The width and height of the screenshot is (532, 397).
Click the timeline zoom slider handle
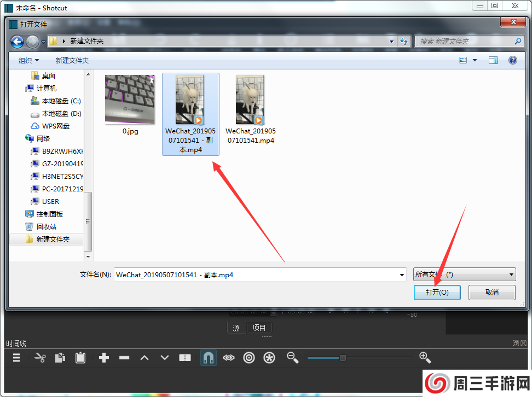pyautogui.click(x=343, y=358)
